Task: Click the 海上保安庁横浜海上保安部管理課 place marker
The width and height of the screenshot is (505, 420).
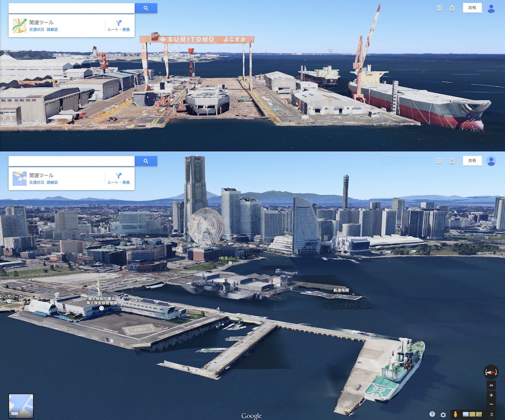Action: (101, 308)
